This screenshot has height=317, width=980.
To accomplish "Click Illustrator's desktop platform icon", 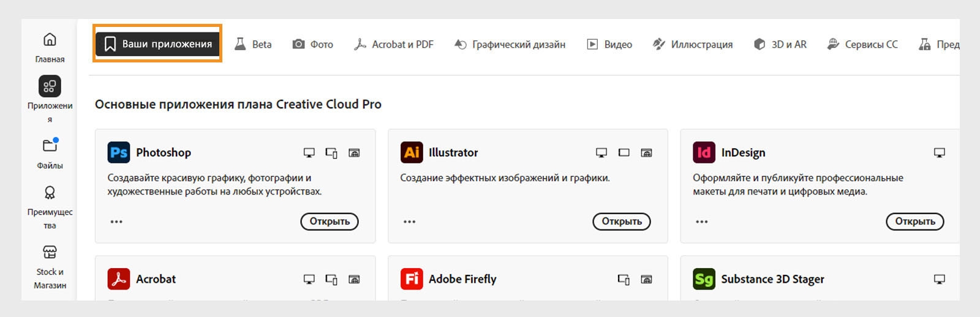I will [x=601, y=153].
